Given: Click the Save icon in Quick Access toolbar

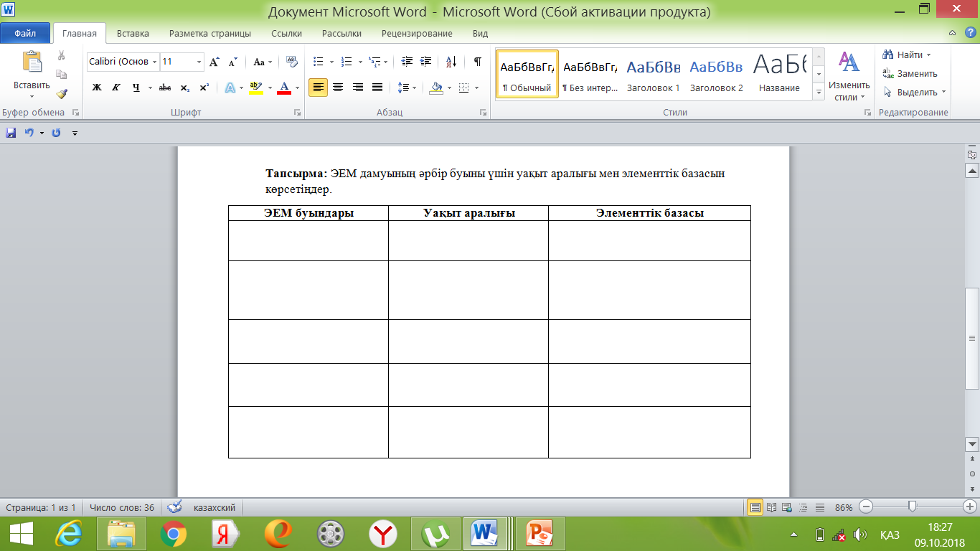Looking at the screenshot, I should coord(11,133).
